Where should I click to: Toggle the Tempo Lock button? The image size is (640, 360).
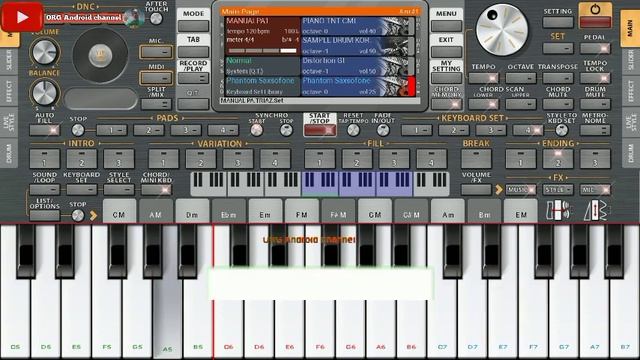pyautogui.click(x=595, y=78)
